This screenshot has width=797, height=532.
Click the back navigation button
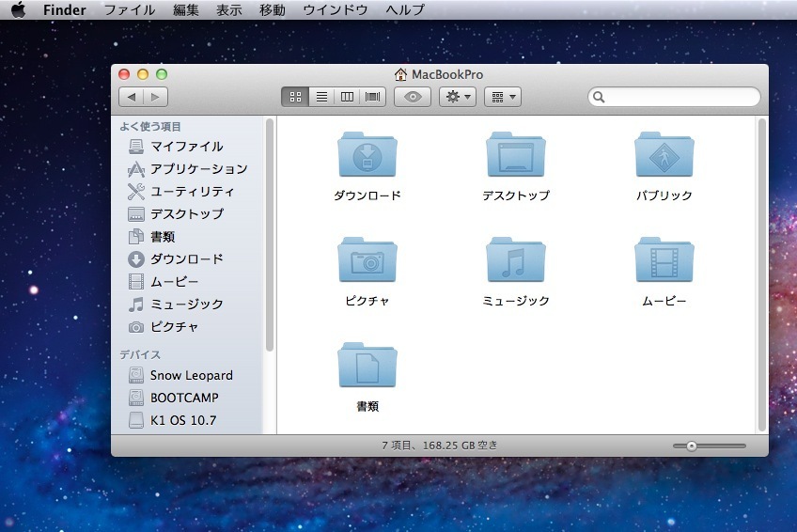pos(132,97)
